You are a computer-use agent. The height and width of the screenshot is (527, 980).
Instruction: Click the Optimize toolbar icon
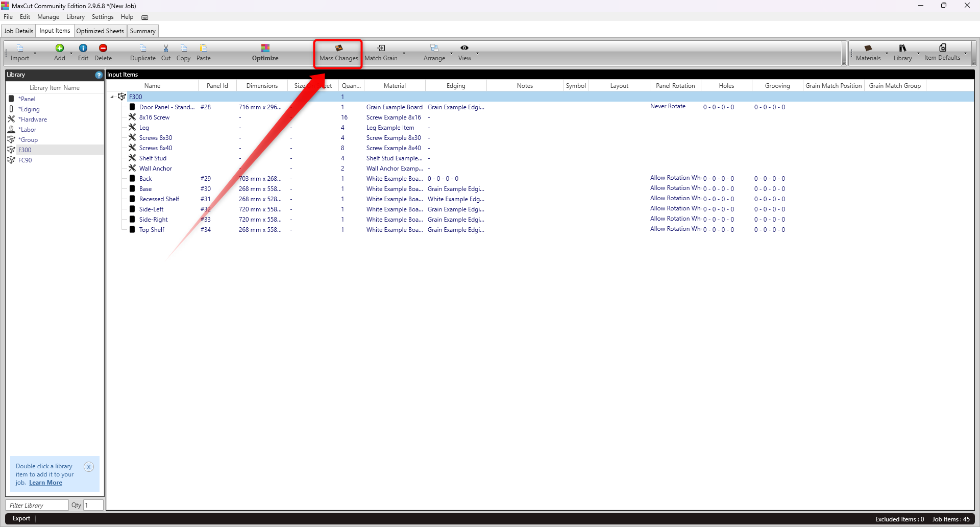point(265,48)
